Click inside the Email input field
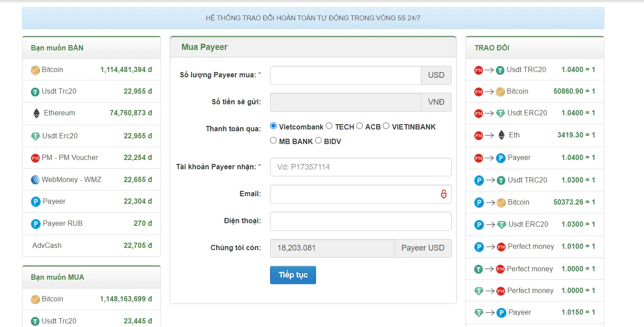The image size is (644, 327). 361,194
